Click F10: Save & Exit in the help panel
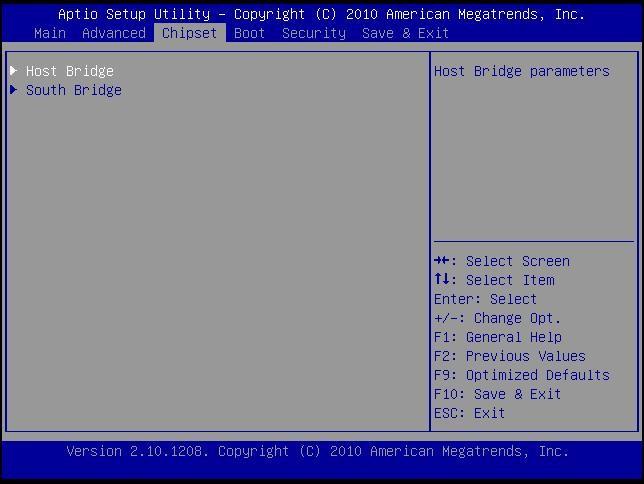 (497, 394)
